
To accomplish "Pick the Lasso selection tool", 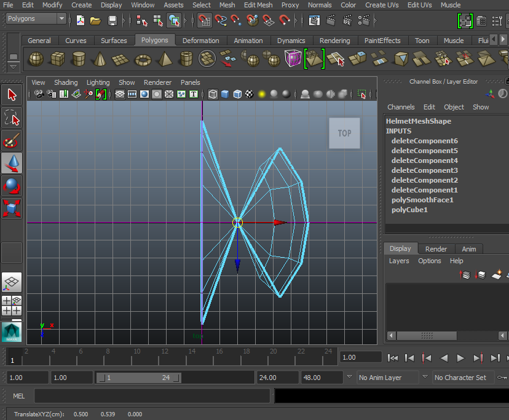I will pyautogui.click(x=12, y=117).
